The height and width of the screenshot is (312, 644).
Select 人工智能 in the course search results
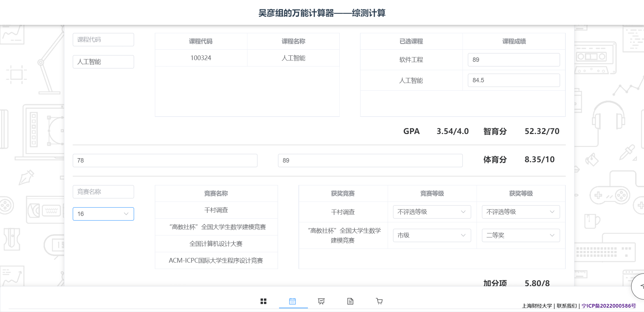293,58
